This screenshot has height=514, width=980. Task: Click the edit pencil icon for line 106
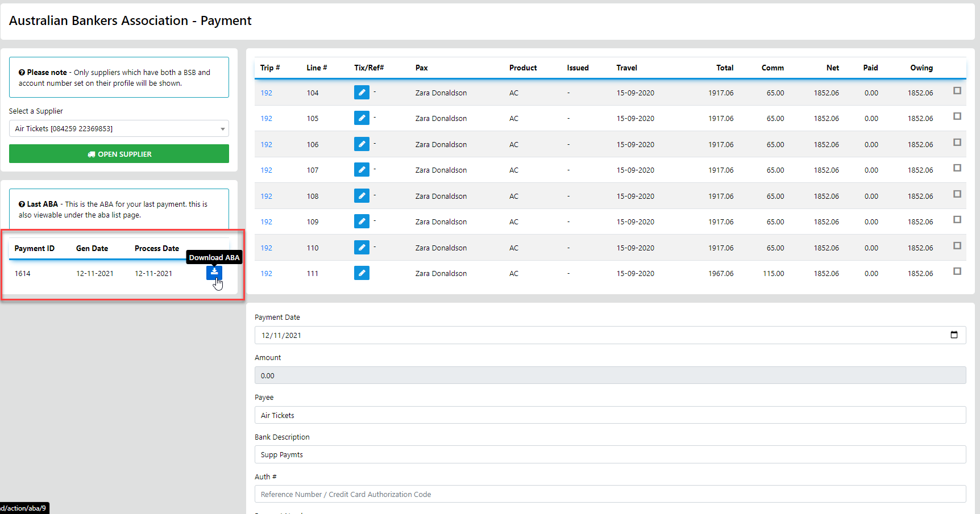[362, 144]
